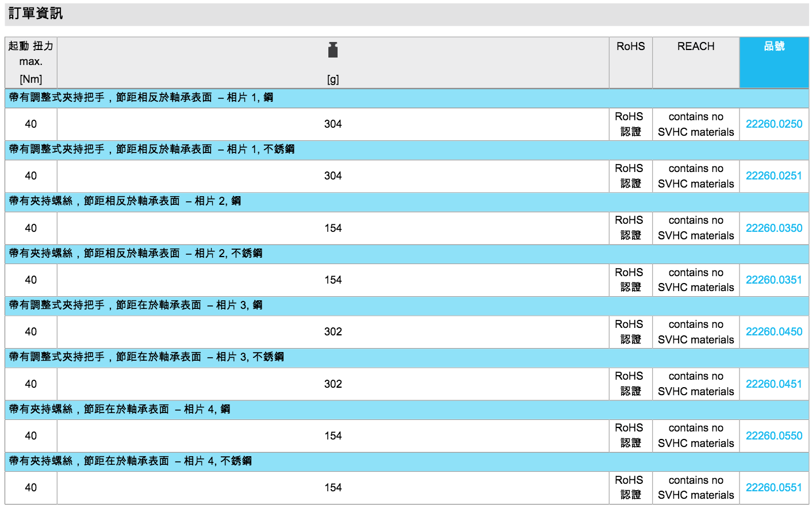
Task: Open part number 22260.0451 link
Action: pyautogui.click(x=773, y=384)
